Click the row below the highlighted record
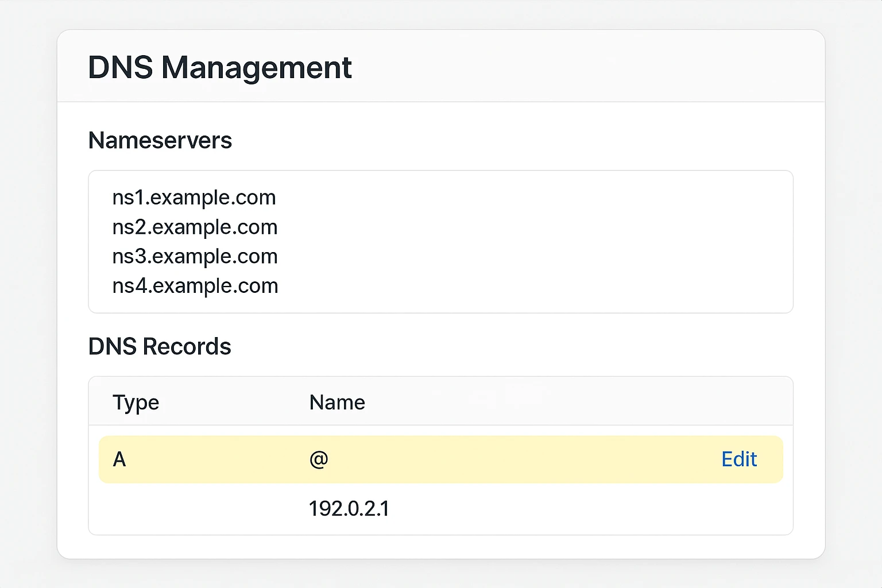Image resolution: width=882 pixels, height=588 pixels. pyautogui.click(x=441, y=509)
